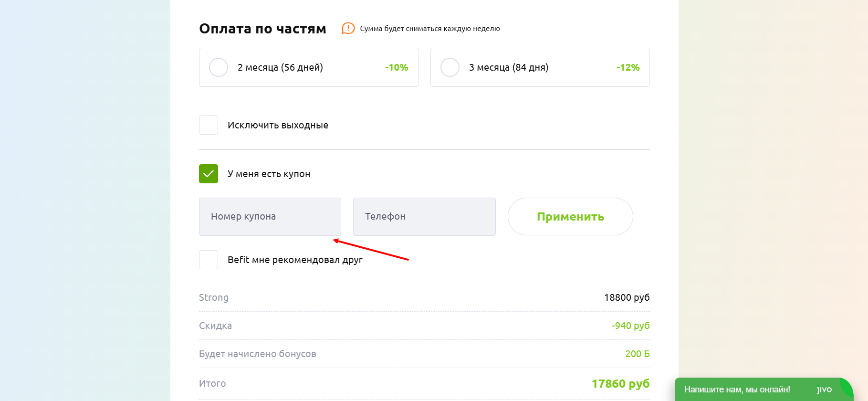The height and width of the screenshot is (401, 868).
Task: Enable the "Исключить выходные" checkbox
Action: (x=208, y=125)
